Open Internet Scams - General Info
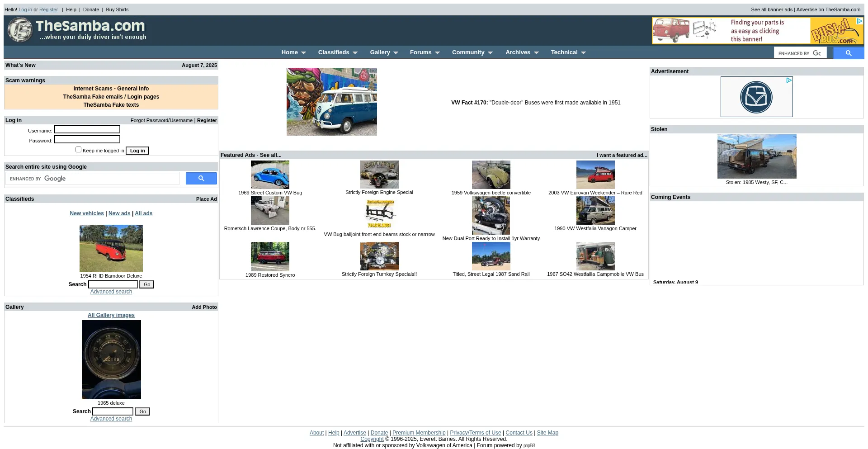The width and height of the screenshot is (868, 449). [x=111, y=89]
